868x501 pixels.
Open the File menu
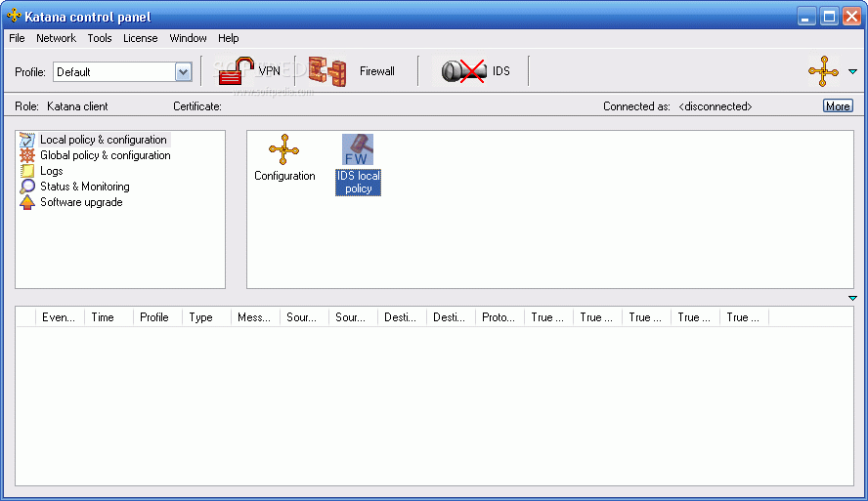coord(17,38)
